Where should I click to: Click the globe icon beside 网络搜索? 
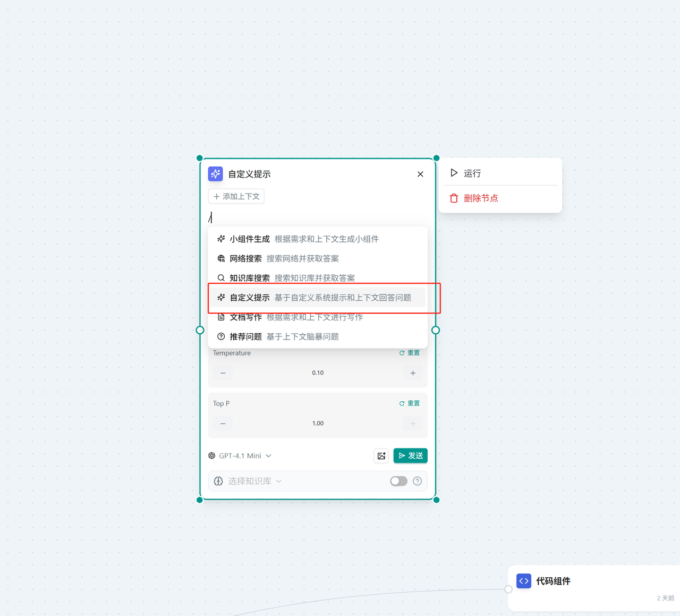221,258
